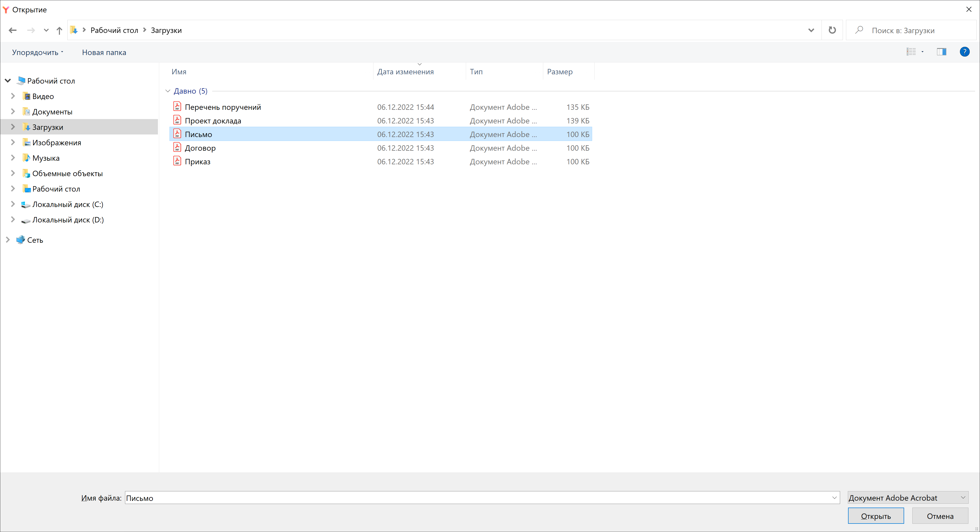Collapse the Рабочий стол root tree node
980x532 pixels.
click(x=8, y=81)
